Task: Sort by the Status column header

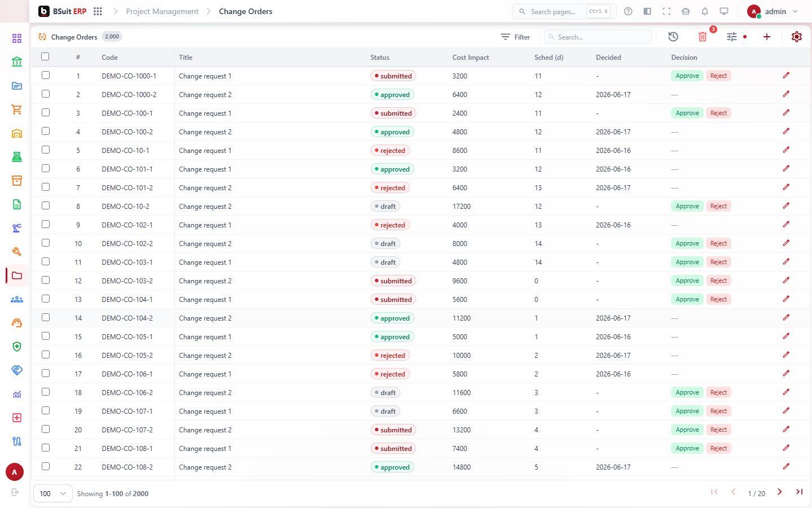Action: [379, 57]
